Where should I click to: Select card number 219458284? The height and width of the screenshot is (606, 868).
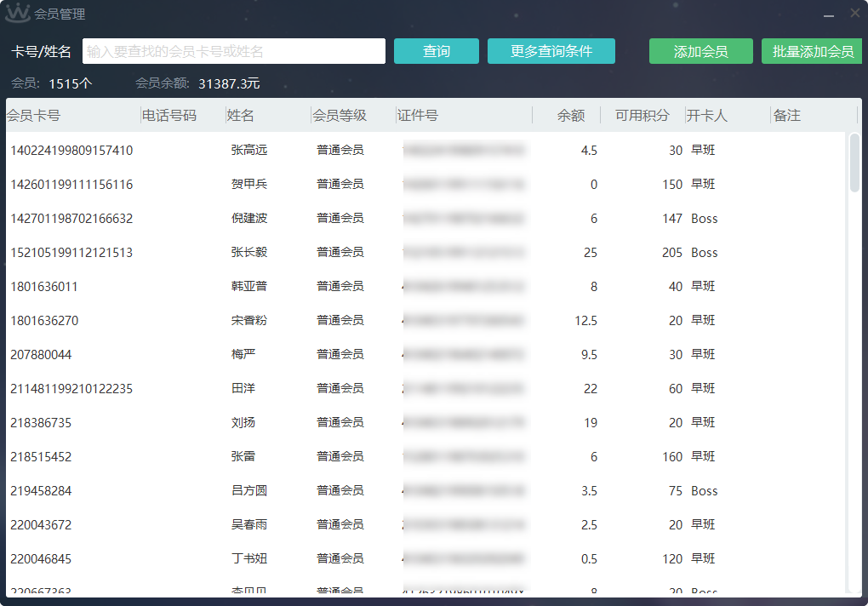41,491
